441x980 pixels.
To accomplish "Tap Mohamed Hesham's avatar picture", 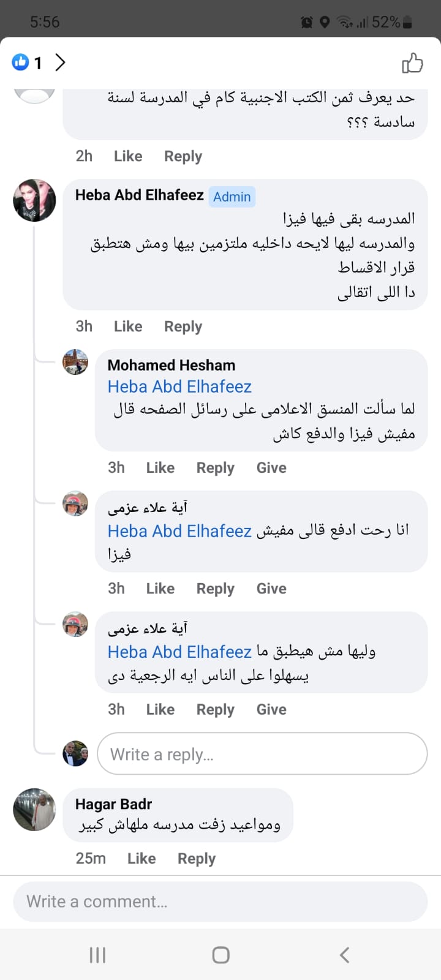I will tap(75, 362).
